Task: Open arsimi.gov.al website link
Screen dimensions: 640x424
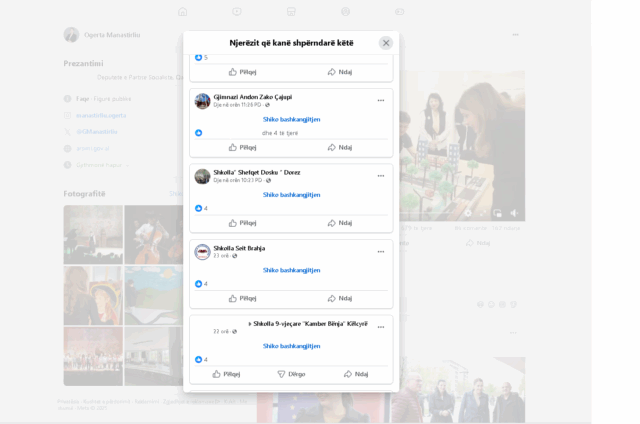Action: pos(93,149)
